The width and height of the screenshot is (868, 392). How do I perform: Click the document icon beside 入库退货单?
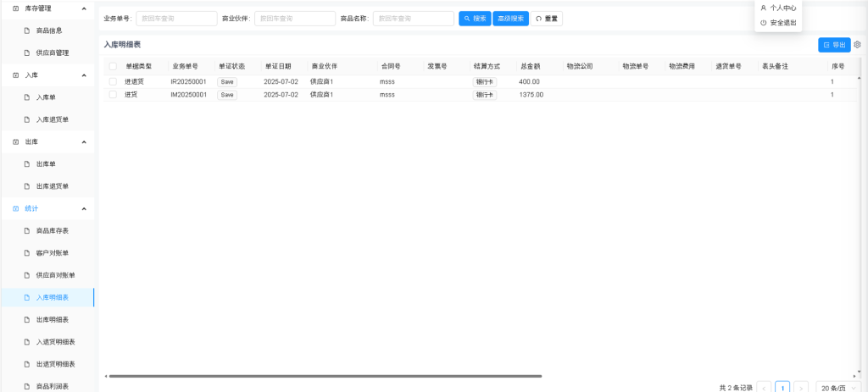(26, 119)
